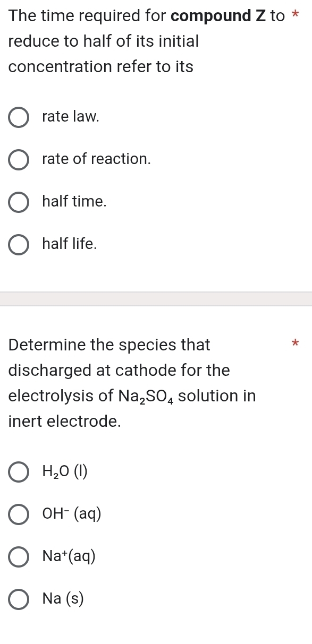Select the 'H₂O (l)' radio button
Image resolution: width=312 pixels, height=644 pixels.
pyautogui.click(x=18, y=472)
